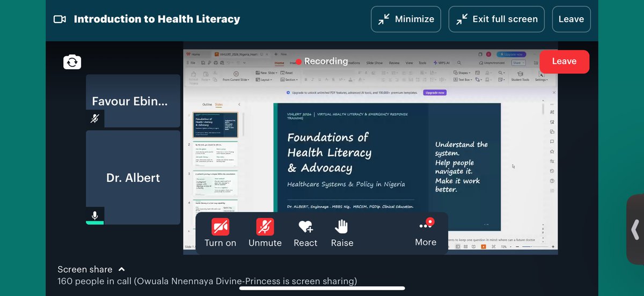Screen dimensions: 644x296
Task: Start slideshow From Current Slide
Action: (235, 76)
